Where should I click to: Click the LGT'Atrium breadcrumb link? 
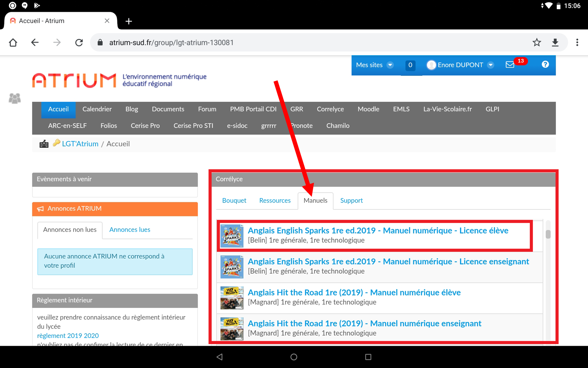point(80,144)
